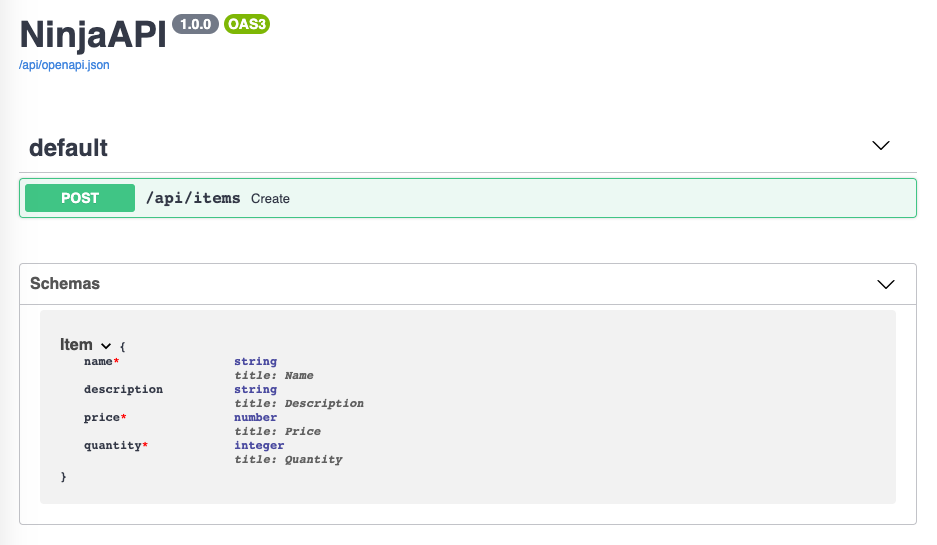Click the quantity property label
The height and width of the screenshot is (545, 937).
pyautogui.click(x=112, y=445)
